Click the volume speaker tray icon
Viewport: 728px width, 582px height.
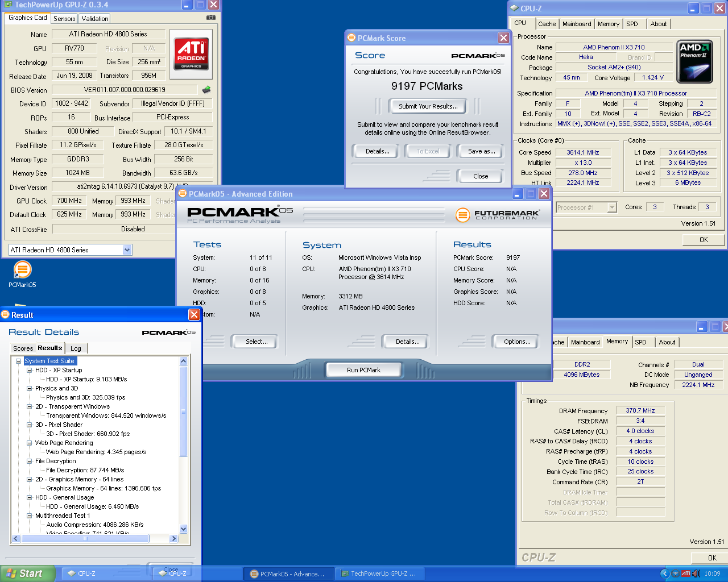(696, 573)
